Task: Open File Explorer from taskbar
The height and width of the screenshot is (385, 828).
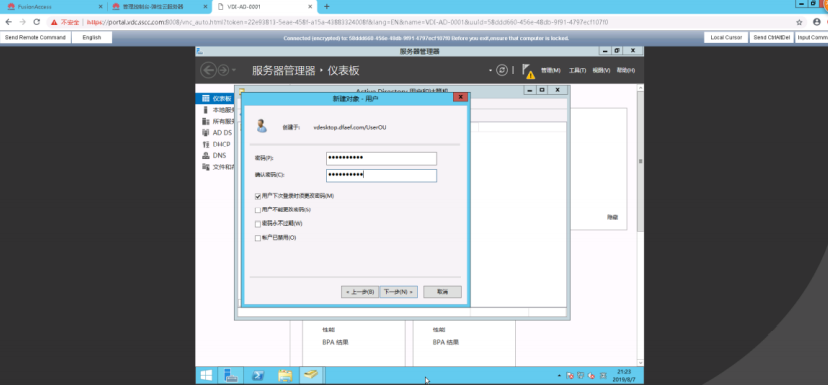Action: (285, 375)
